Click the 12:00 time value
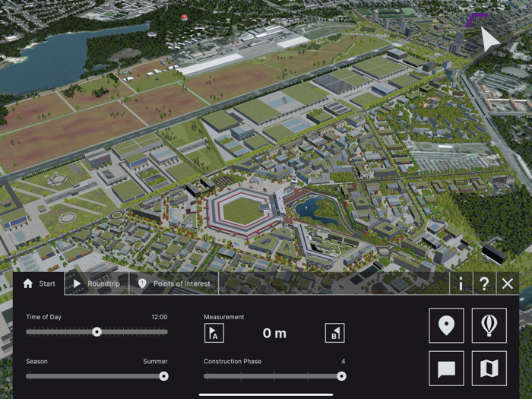This screenshot has height=399, width=532. tap(159, 317)
